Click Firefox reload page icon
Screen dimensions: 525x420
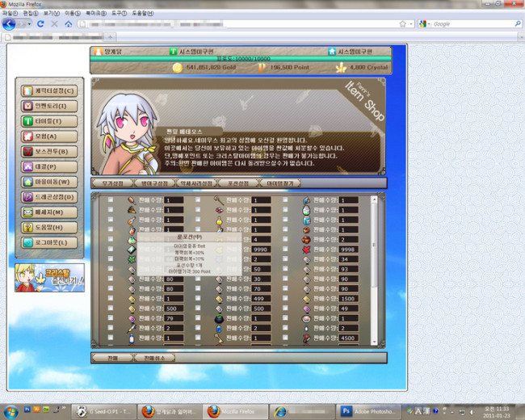click(40, 23)
